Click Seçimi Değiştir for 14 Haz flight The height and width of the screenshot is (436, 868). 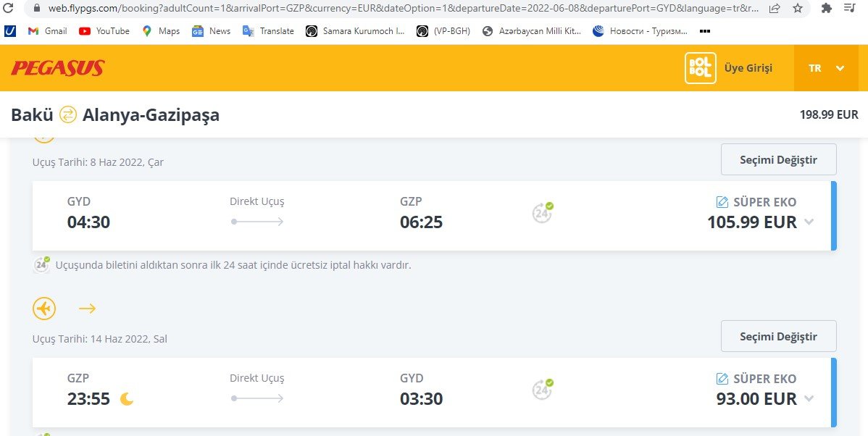[x=778, y=336]
